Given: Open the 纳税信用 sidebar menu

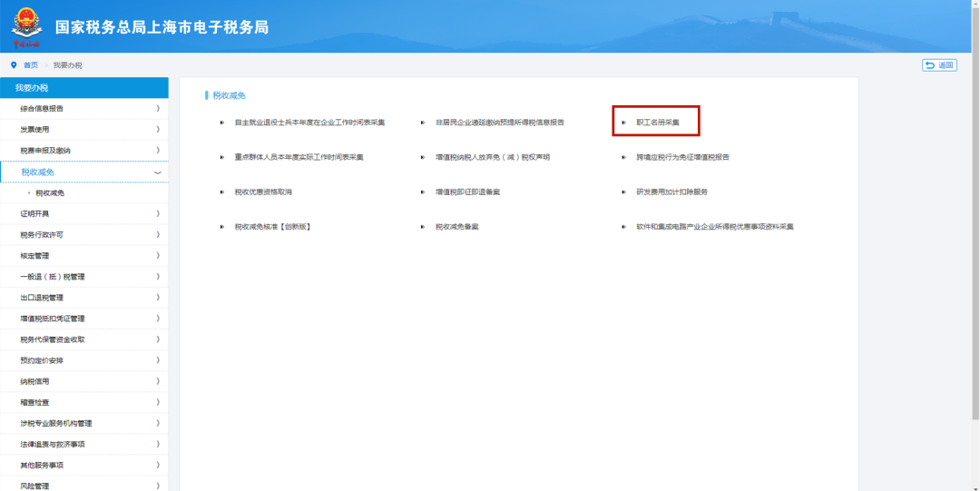Looking at the screenshot, I should pyautogui.click(x=84, y=381).
